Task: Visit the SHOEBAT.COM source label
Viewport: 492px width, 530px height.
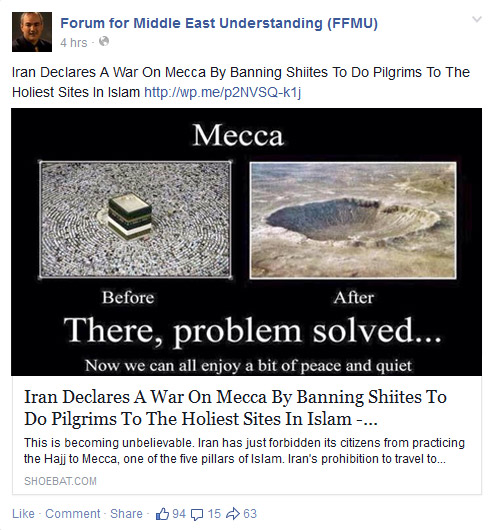Action: coord(60,481)
